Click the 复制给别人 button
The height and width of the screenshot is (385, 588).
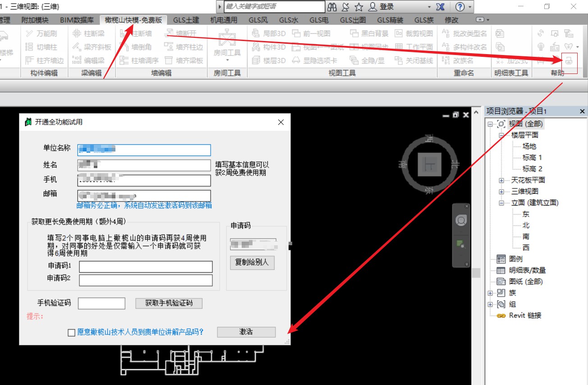point(252,262)
